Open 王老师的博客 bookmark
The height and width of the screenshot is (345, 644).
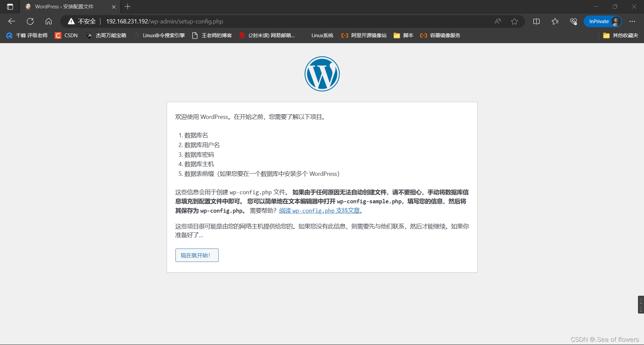click(212, 36)
